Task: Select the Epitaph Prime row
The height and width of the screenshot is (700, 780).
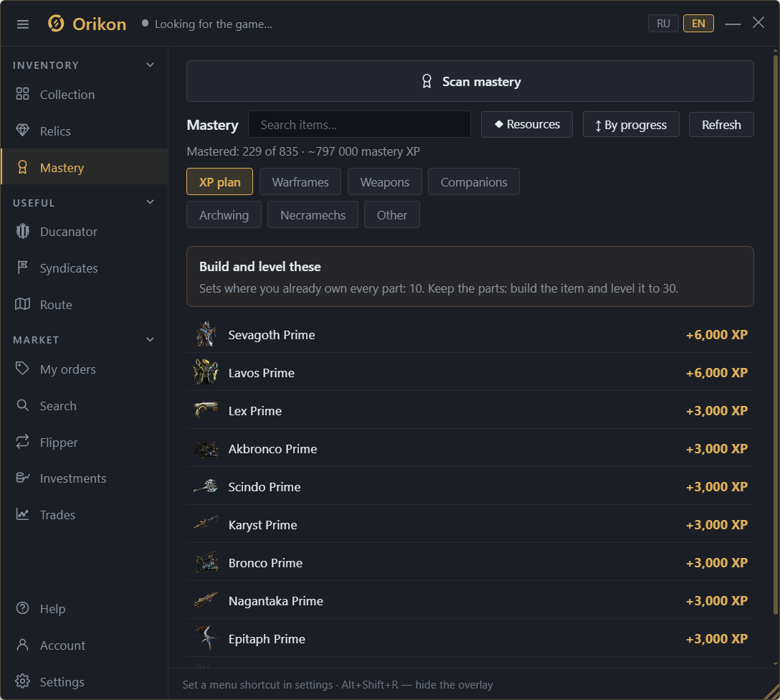Action: (470, 638)
